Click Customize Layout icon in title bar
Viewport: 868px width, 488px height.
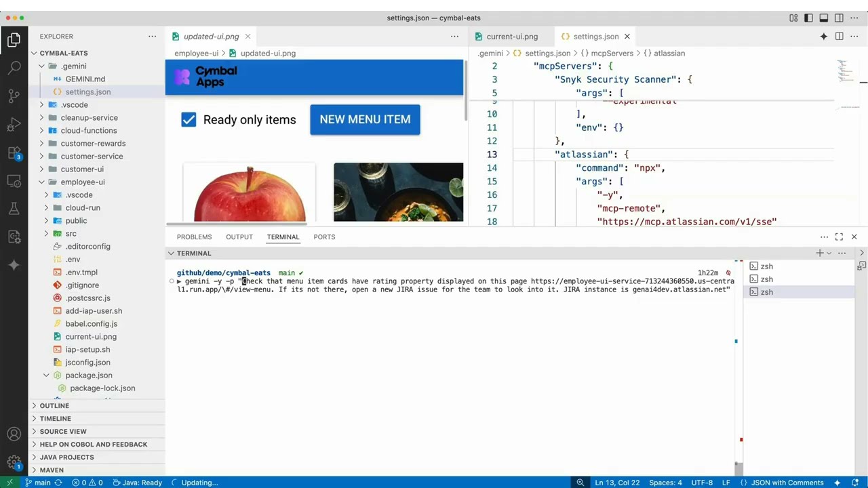click(793, 18)
